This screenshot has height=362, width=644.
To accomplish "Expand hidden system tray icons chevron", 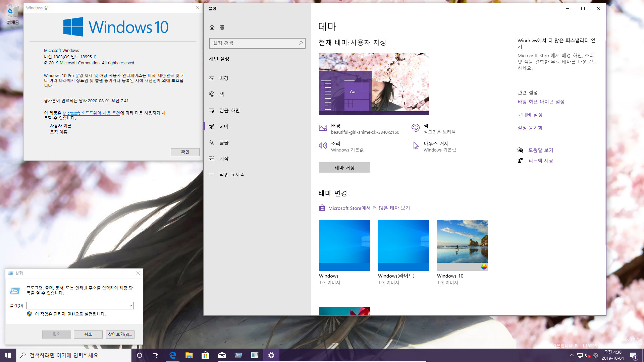I will pyautogui.click(x=572, y=355).
